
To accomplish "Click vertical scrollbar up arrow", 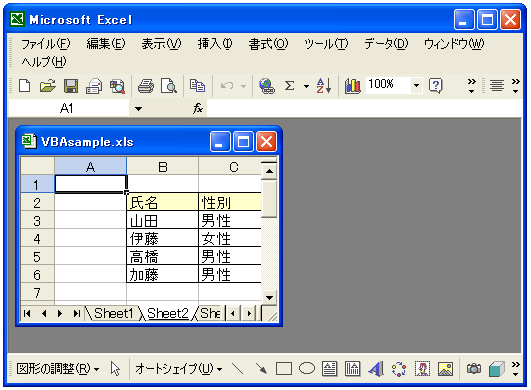I will coord(270,171).
